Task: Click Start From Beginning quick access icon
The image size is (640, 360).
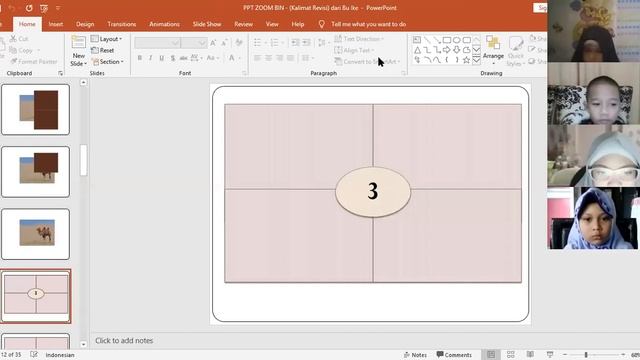Action: [44, 8]
